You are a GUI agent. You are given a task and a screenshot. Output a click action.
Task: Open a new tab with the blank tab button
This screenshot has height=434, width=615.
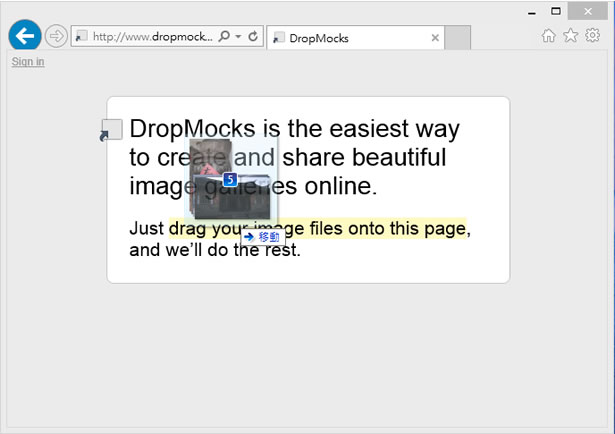pos(457,38)
